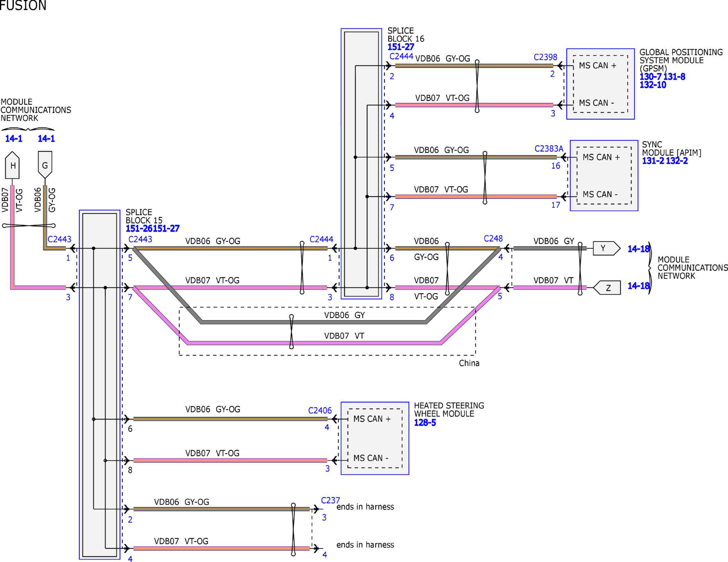The height and width of the screenshot is (562, 728).
Task: Select pin 16 label at connector C2383A
Action: tap(556, 166)
